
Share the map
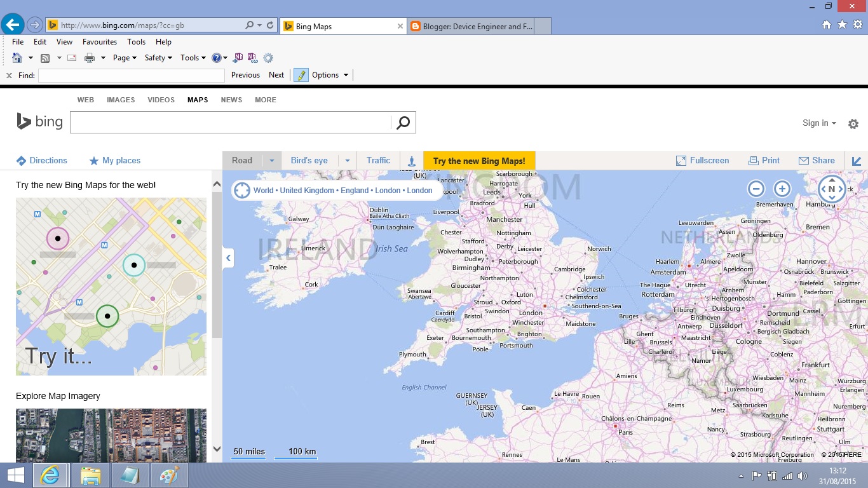817,161
